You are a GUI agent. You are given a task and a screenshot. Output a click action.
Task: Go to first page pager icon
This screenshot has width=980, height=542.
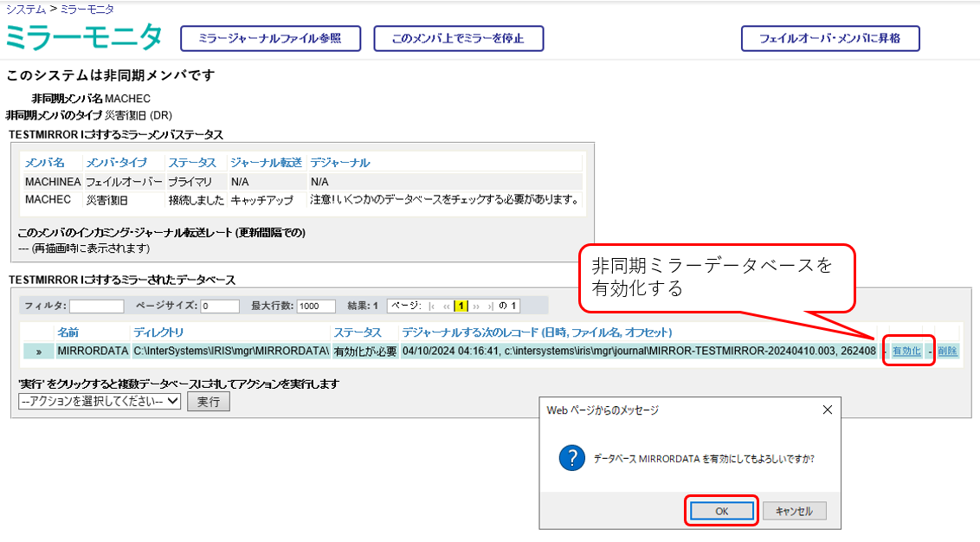(433, 306)
